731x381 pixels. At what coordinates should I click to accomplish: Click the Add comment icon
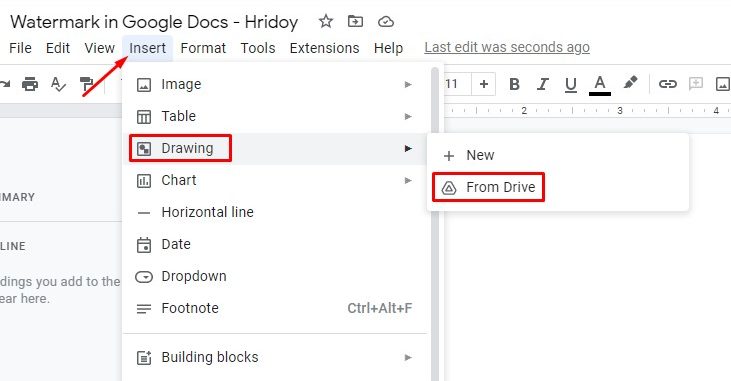point(696,84)
